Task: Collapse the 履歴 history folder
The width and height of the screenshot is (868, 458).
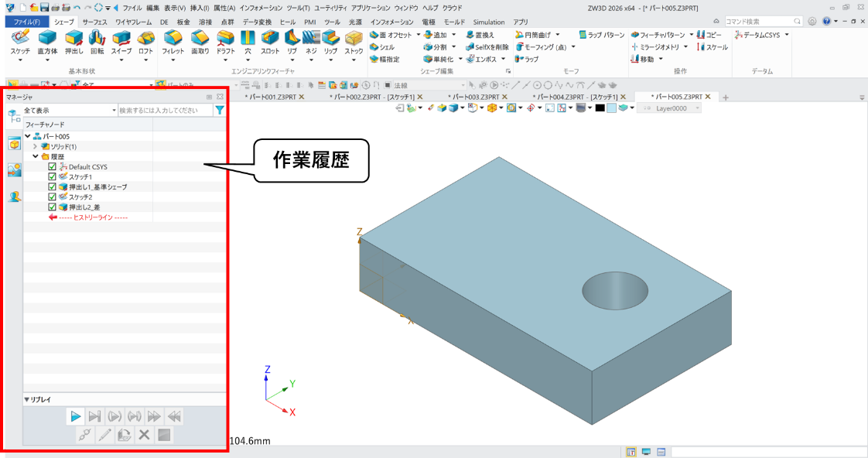Action: [x=35, y=156]
